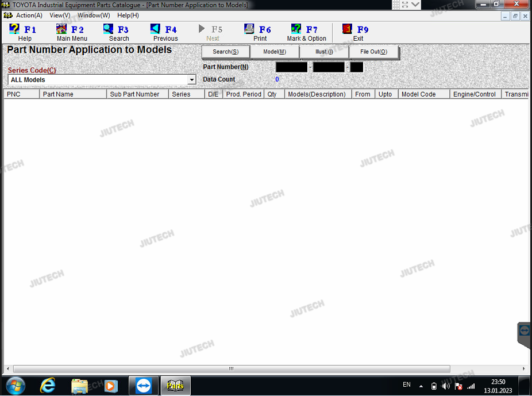Open the View(V) menu
The width and height of the screenshot is (532, 396).
(x=60, y=16)
